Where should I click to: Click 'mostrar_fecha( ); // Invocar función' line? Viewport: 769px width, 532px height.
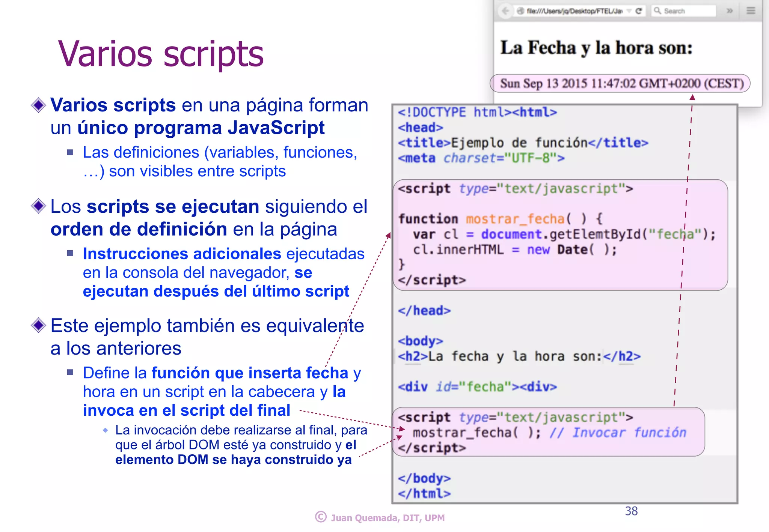pos(549,433)
